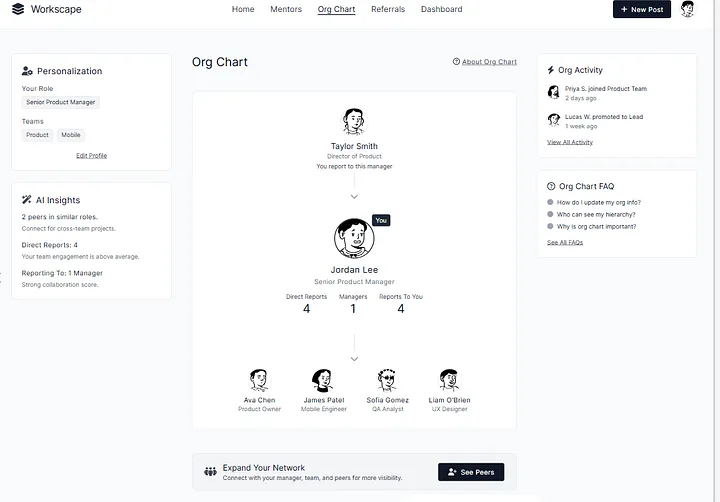The width and height of the screenshot is (720, 502).
Task: Open the About Org Chart link
Action: click(x=489, y=62)
